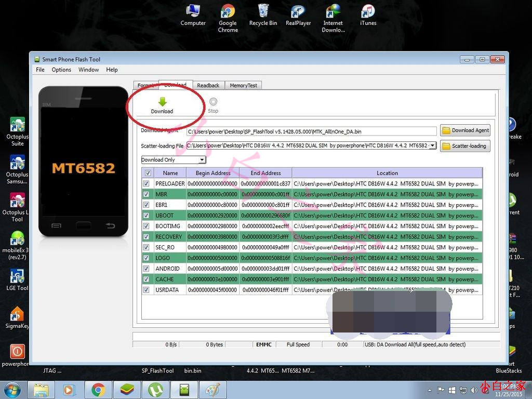
Task: Open Paint from the taskbar
Action: (212, 390)
